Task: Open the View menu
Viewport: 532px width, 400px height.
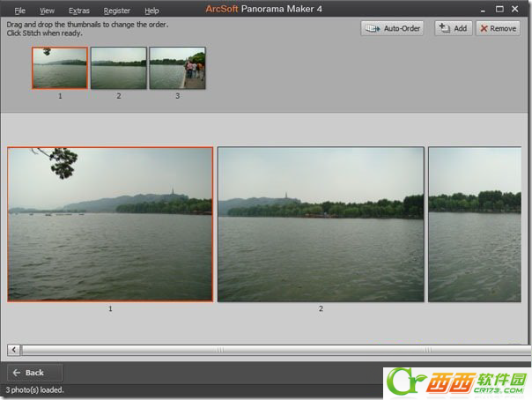Action: [x=47, y=11]
